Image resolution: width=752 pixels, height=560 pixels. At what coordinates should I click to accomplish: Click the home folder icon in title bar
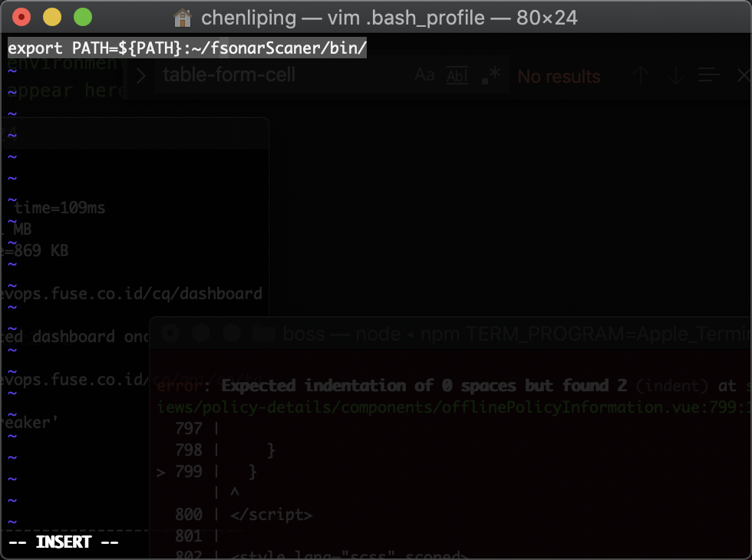183,18
